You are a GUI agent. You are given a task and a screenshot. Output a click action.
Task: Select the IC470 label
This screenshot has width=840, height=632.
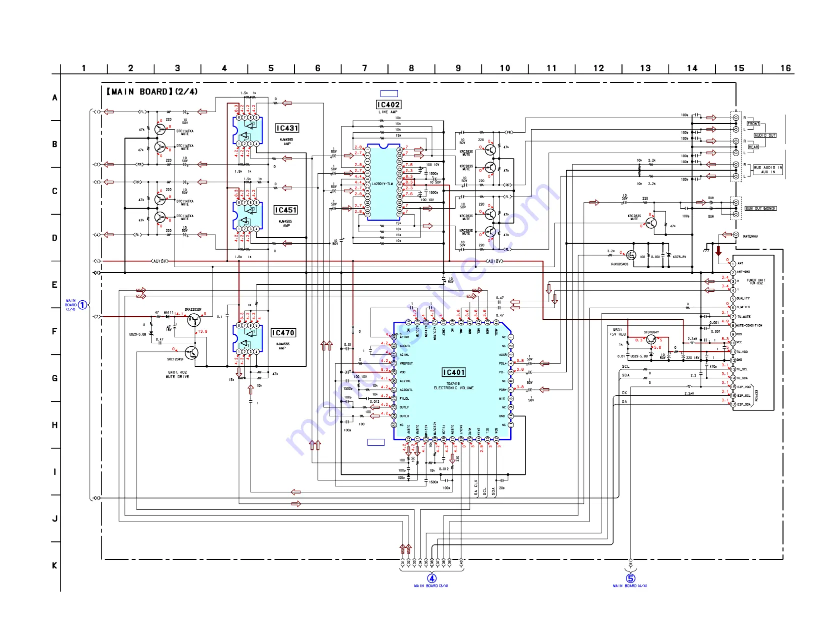pyautogui.click(x=283, y=333)
